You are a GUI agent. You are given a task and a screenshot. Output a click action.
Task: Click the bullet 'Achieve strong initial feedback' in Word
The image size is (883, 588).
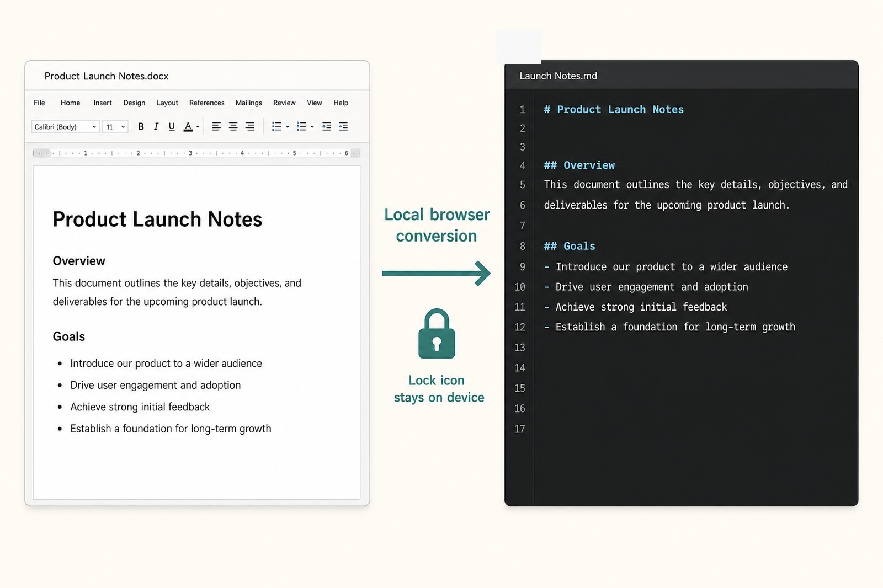140,407
